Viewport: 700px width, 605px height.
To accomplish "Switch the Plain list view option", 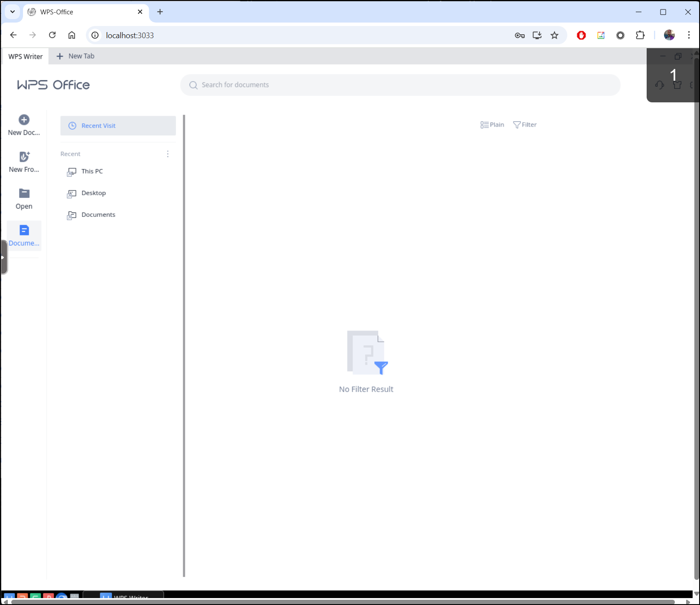I will [492, 125].
